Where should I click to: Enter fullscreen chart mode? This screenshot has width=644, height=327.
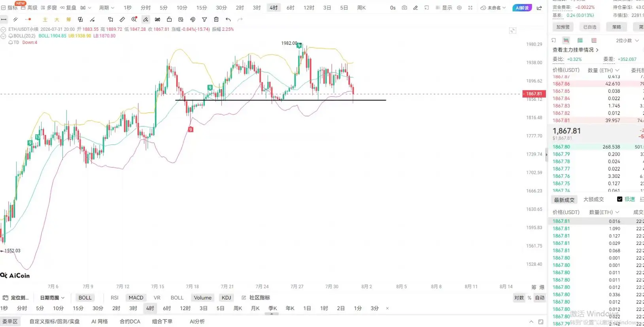(x=470, y=8)
